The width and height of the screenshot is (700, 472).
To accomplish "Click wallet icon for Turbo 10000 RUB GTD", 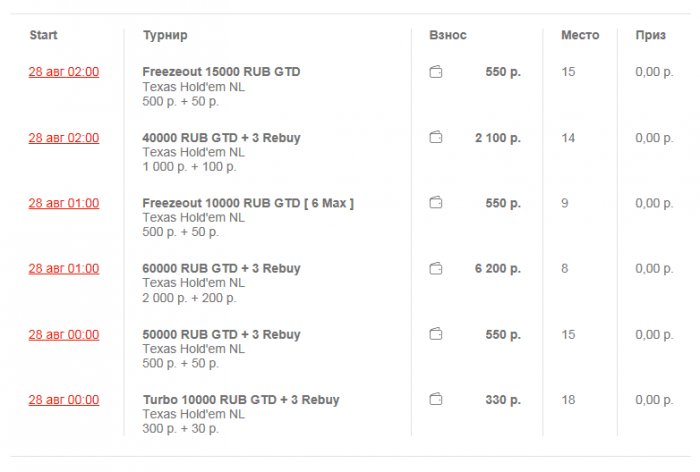I will [436, 400].
